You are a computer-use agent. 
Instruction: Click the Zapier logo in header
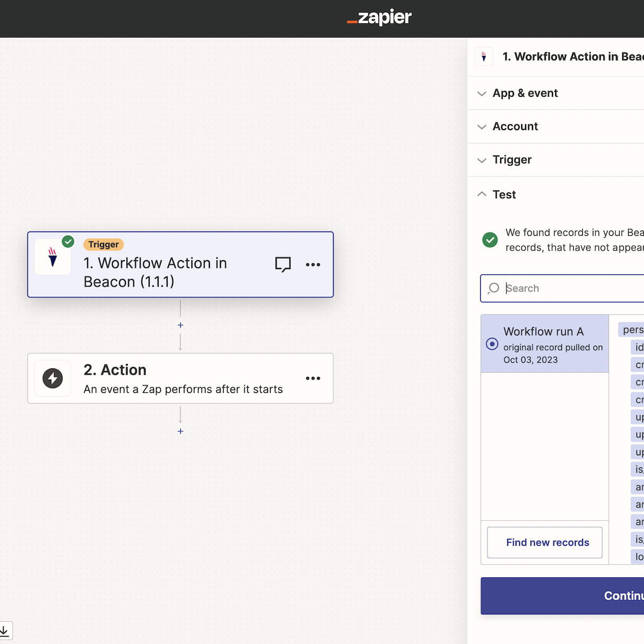tap(379, 18)
